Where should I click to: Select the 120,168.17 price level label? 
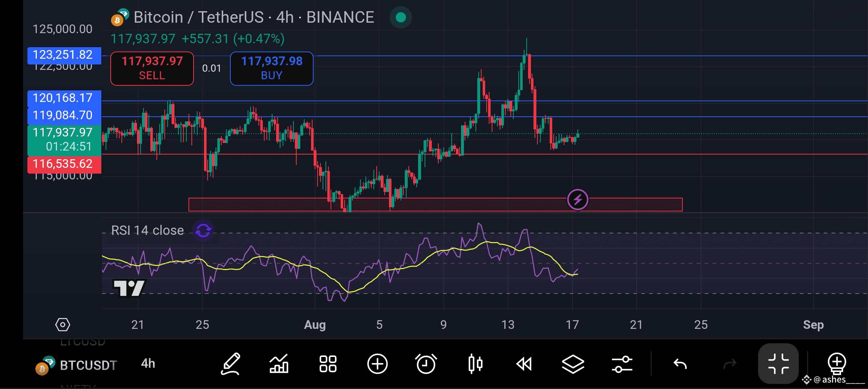click(64, 98)
